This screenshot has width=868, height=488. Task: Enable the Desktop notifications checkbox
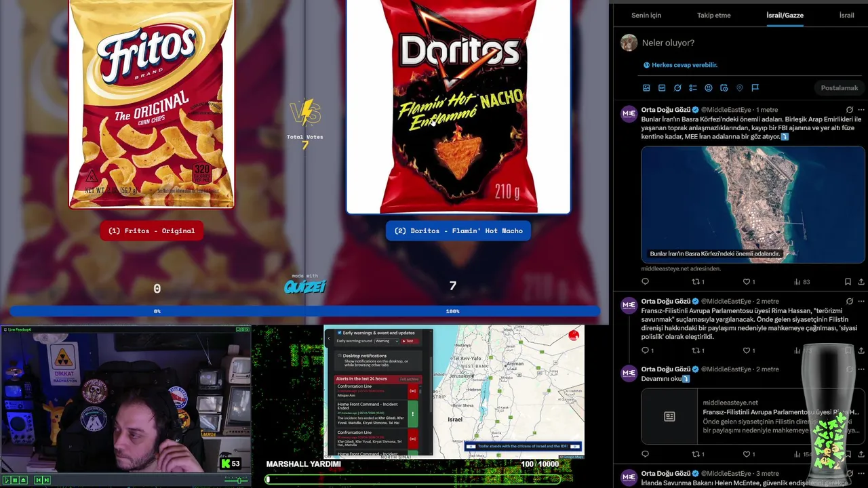[x=340, y=355]
